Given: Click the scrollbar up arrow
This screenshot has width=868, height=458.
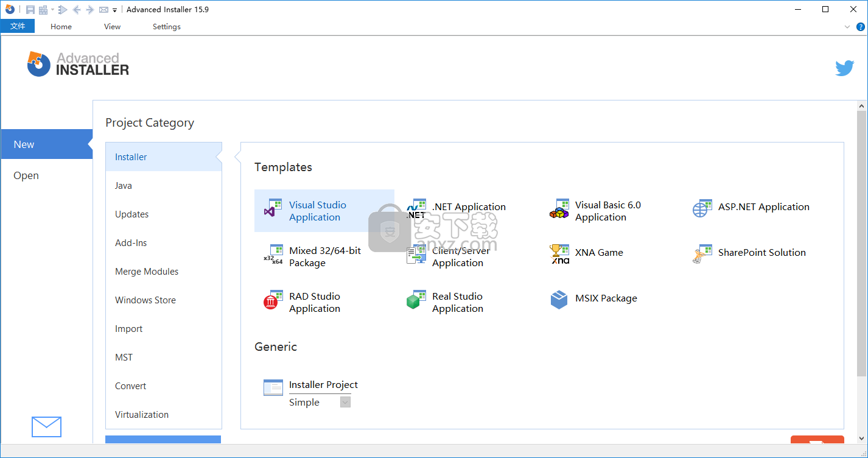Looking at the screenshot, I should pos(861,105).
